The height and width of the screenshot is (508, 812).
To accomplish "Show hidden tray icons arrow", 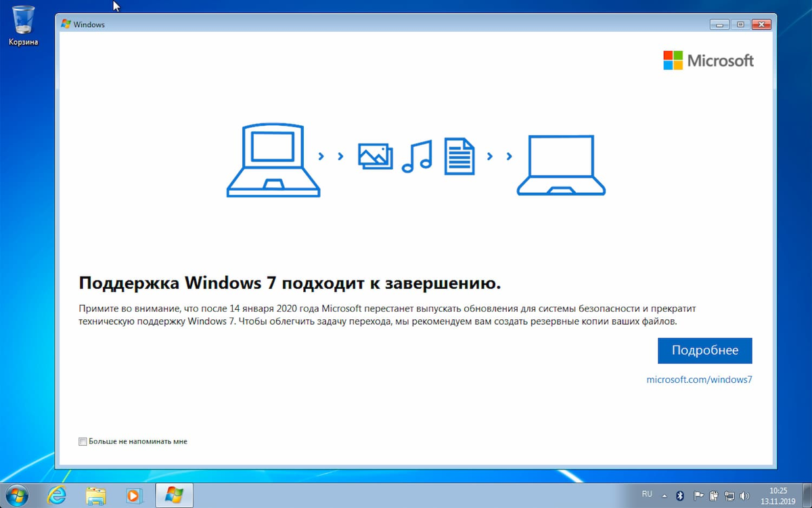I will pyautogui.click(x=666, y=495).
